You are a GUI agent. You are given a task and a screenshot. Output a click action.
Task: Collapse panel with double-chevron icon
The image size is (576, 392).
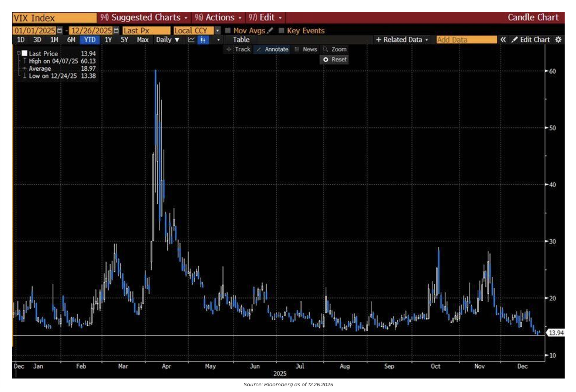[x=503, y=40]
